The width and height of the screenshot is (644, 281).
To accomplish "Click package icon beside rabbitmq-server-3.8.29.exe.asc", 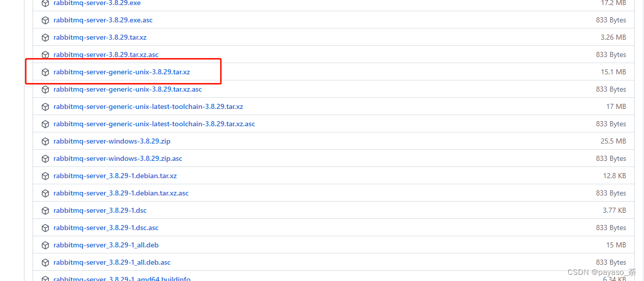I will 45,20.
